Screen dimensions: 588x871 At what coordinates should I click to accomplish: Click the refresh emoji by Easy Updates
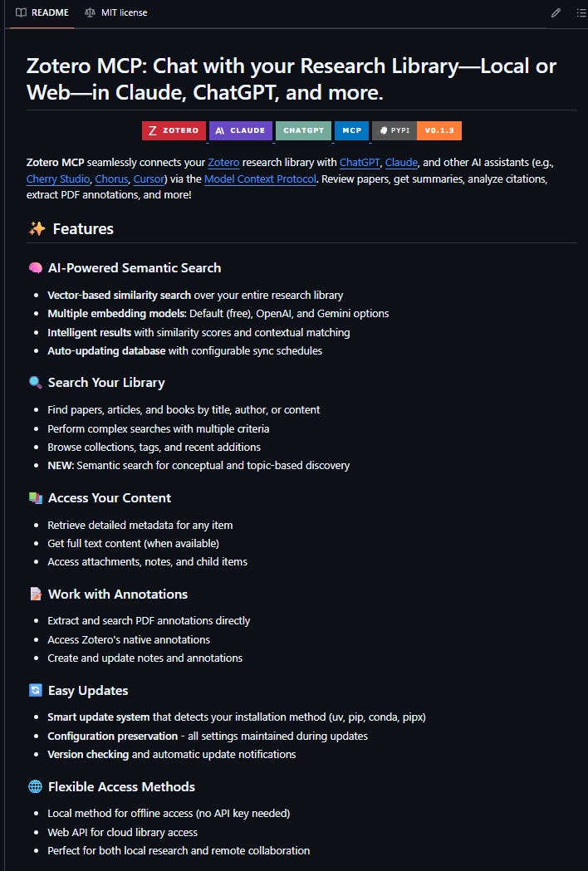coord(35,691)
